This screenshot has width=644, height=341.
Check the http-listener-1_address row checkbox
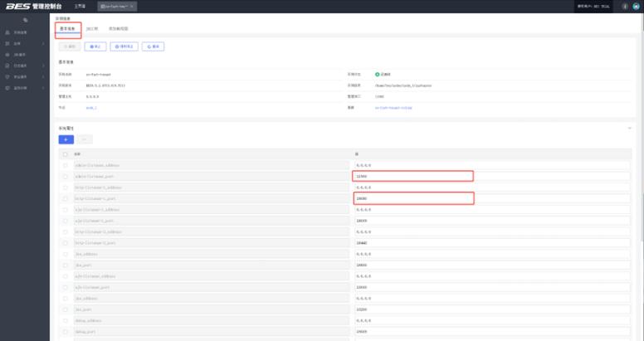(x=65, y=188)
